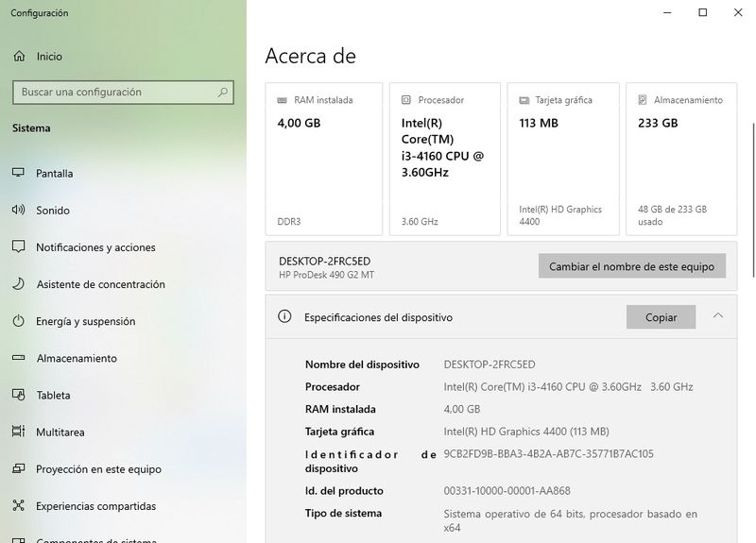Click the Energía y suspensión power icon

tap(18, 321)
